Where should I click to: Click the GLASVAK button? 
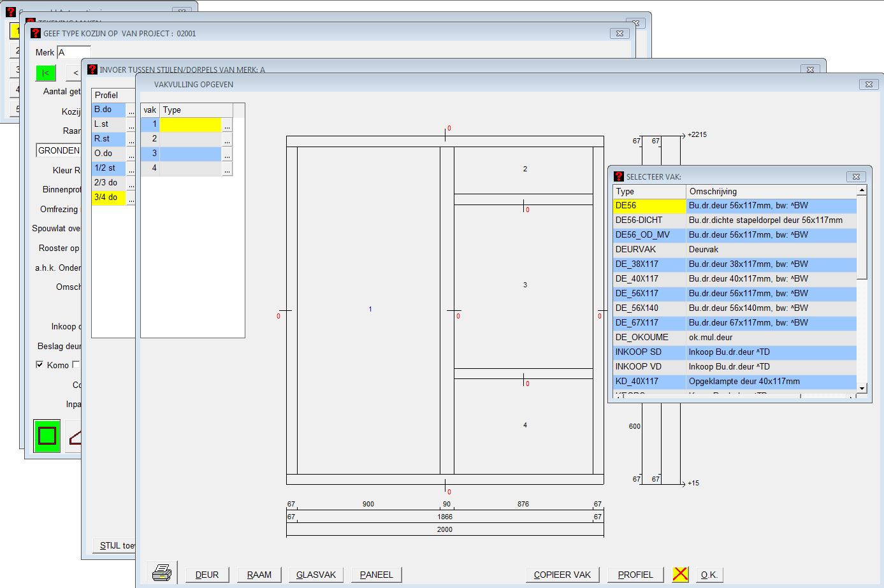coord(316,575)
